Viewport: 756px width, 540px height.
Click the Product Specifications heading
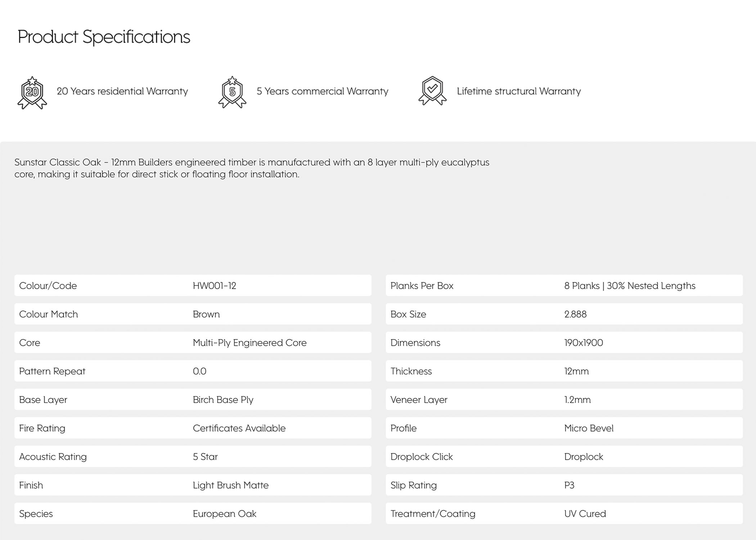pyautogui.click(x=104, y=37)
